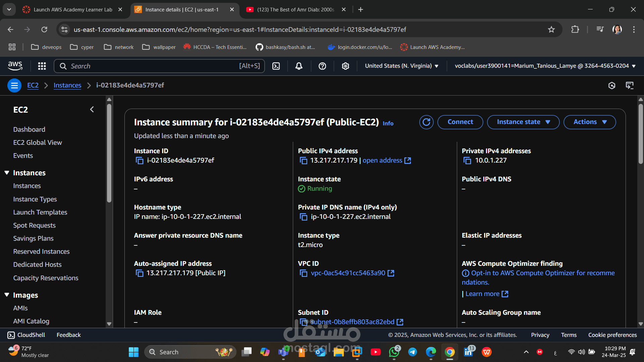This screenshot has width=644, height=362.
Task: Open the subnet-0b8effb803ac82ebd link
Action: 357,322
